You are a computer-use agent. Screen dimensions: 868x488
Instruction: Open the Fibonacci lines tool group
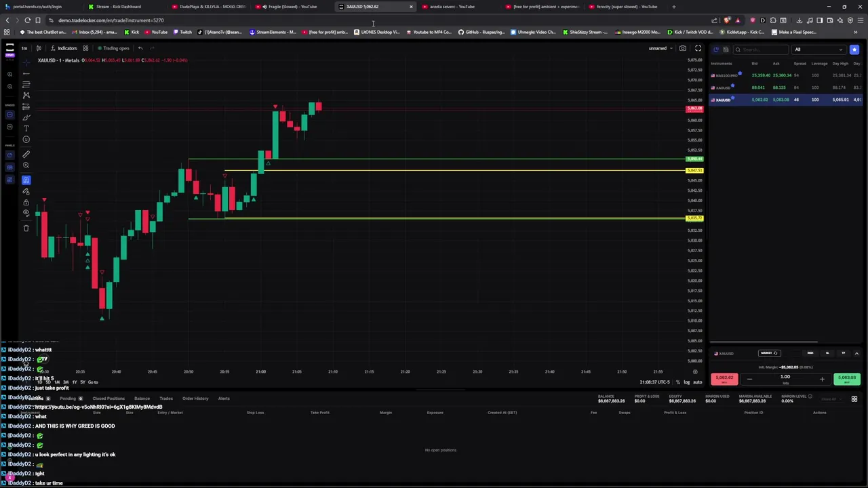(x=26, y=85)
